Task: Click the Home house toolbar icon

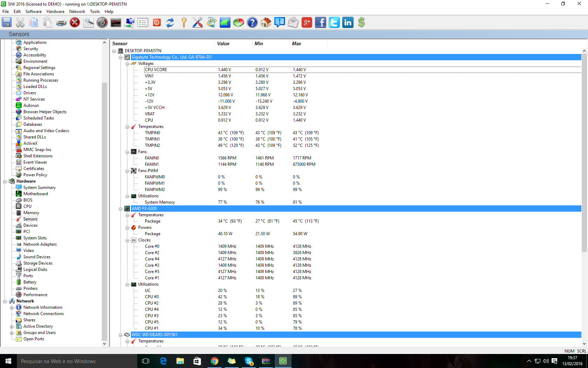Action: point(266,22)
